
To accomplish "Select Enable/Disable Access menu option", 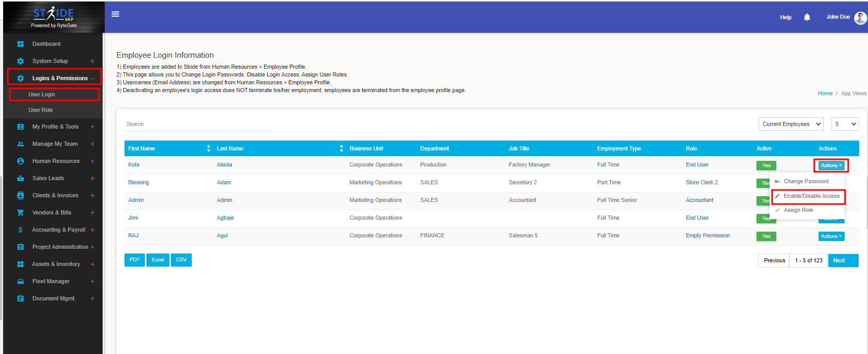I will 807,196.
